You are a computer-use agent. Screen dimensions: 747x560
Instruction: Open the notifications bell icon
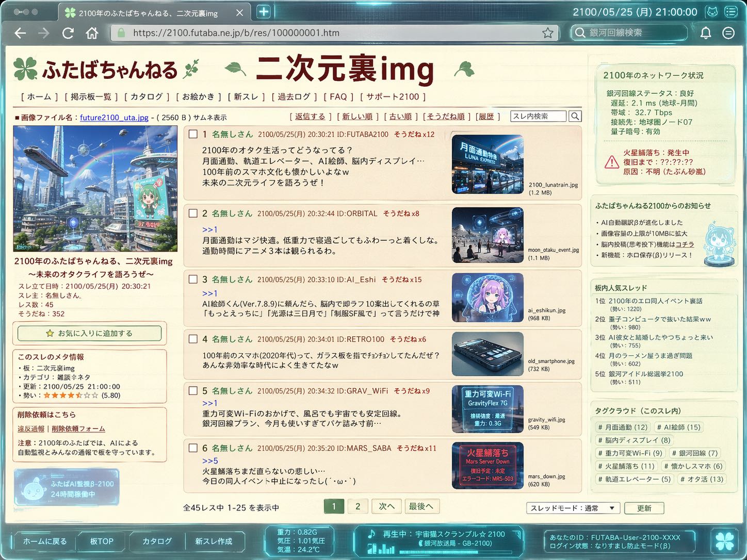705,33
